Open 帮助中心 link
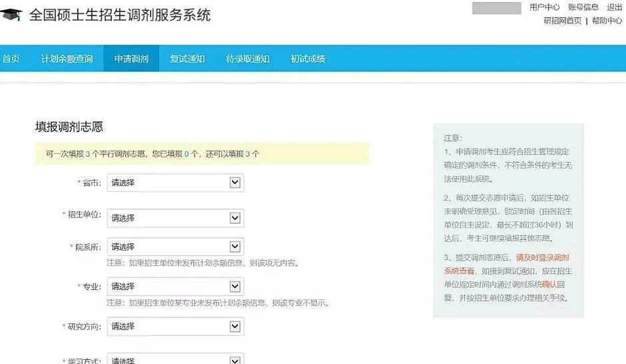The width and height of the screenshot is (626, 364). (x=607, y=21)
